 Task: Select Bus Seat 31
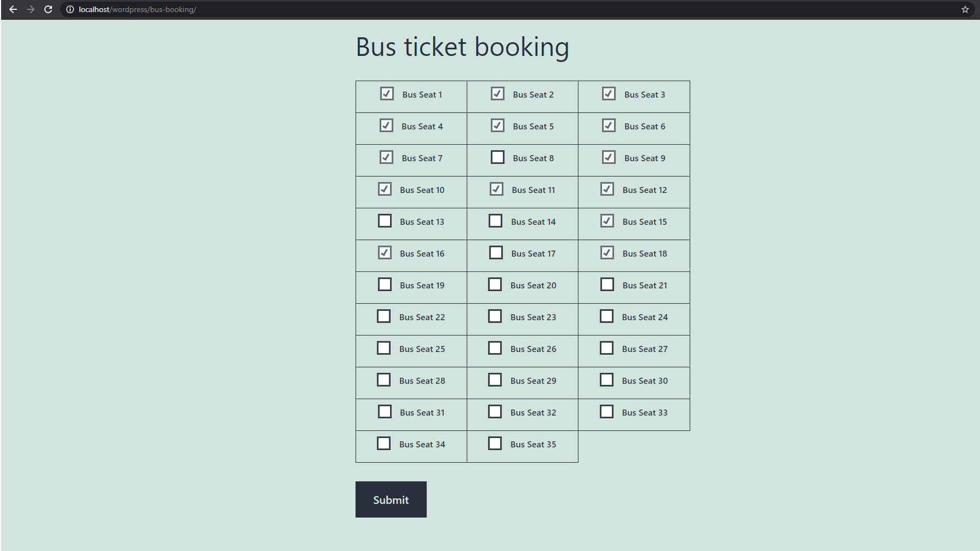(385, 411)
